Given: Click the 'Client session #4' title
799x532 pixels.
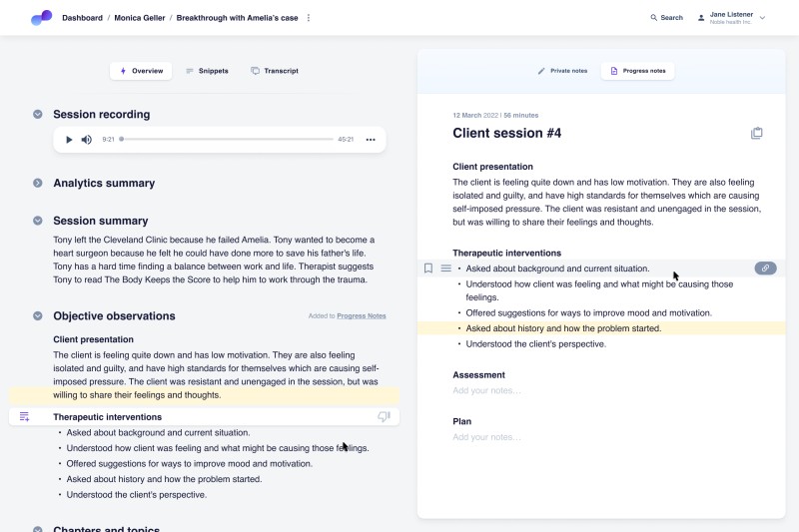Looking at the screenshot, I should [x=507, y=133].
